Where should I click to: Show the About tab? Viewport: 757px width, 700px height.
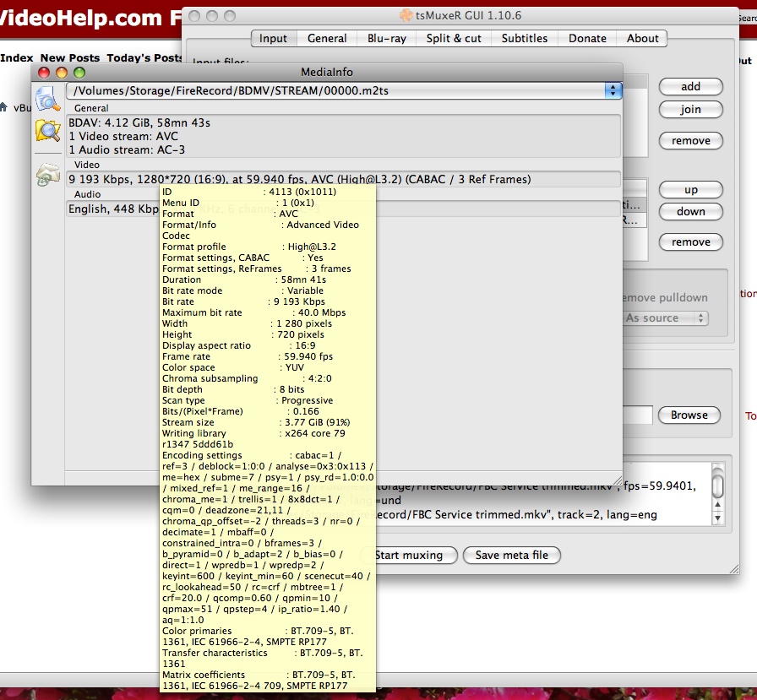[643, 39]
